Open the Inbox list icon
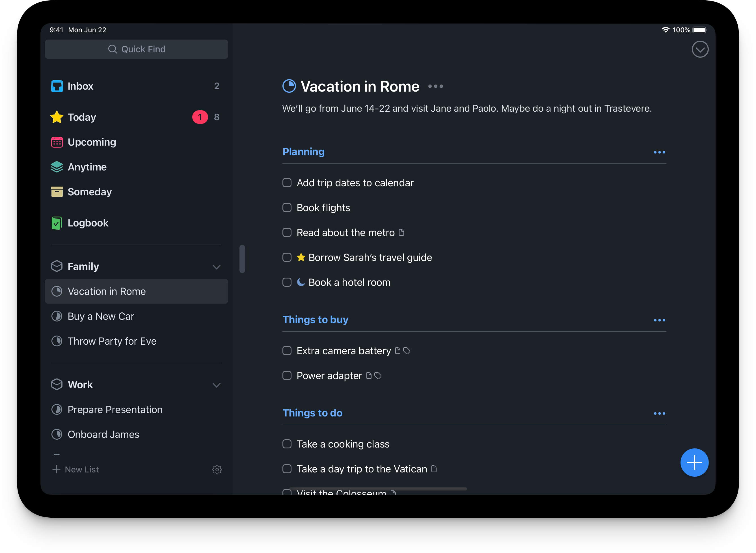756x553 pixels. tap(57, 86)
